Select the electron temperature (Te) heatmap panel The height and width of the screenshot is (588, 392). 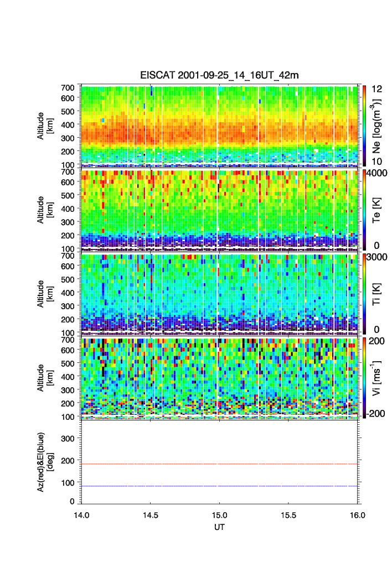(220, 210)
